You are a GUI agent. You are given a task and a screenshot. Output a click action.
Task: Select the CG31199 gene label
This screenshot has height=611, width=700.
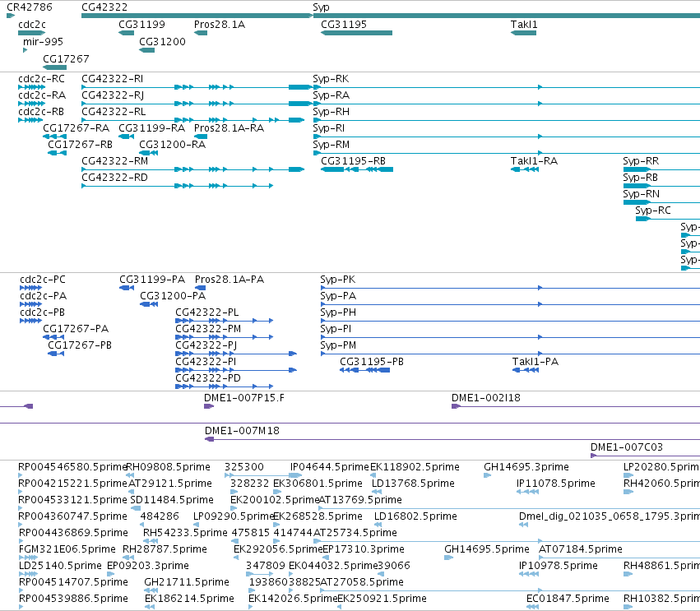141,25
